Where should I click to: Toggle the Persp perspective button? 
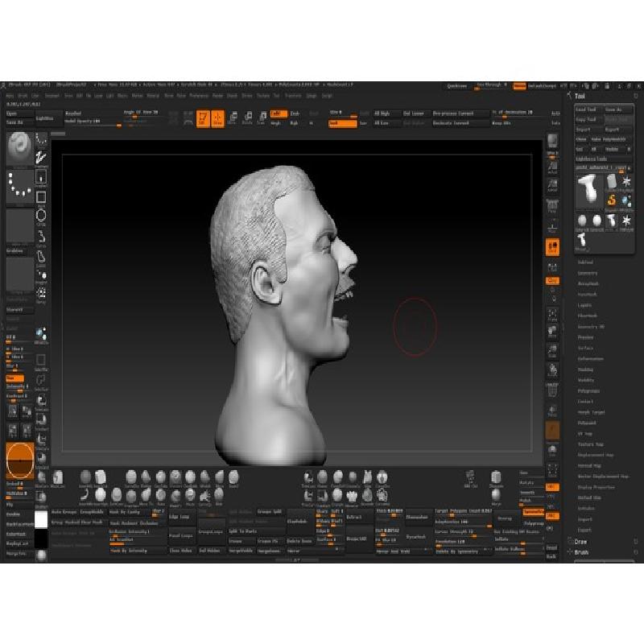552,207
